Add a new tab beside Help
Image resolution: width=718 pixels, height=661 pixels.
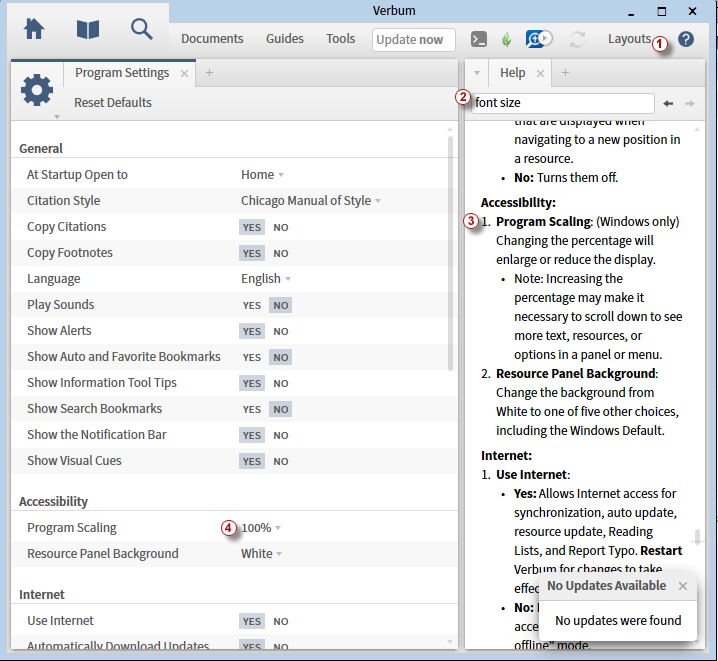tap(566, 72)
